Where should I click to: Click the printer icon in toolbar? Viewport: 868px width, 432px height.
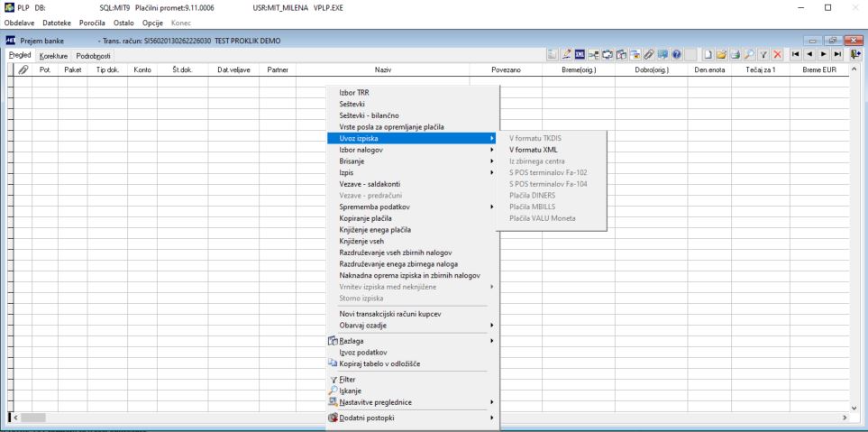click(x=736, y=54)
